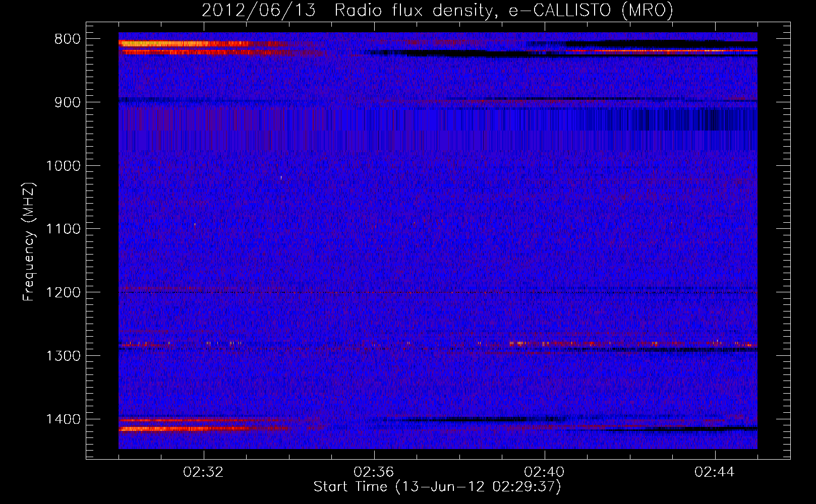Click the 02:40 time tick label
816x504 pixels.
[x=544, y=472]
